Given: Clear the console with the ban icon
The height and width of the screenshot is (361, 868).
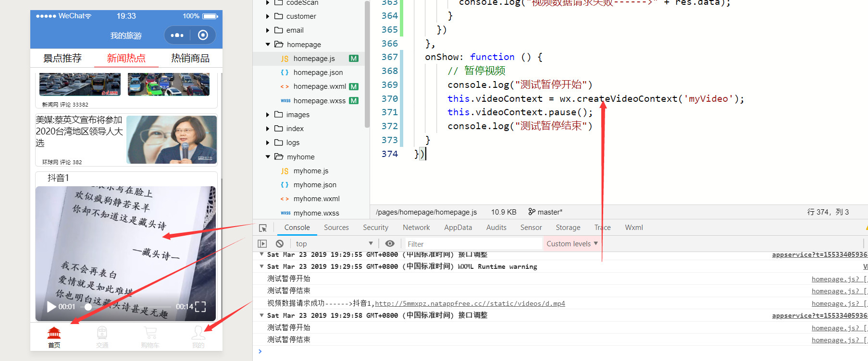Looking at the screenshot, I should [279, 244].
